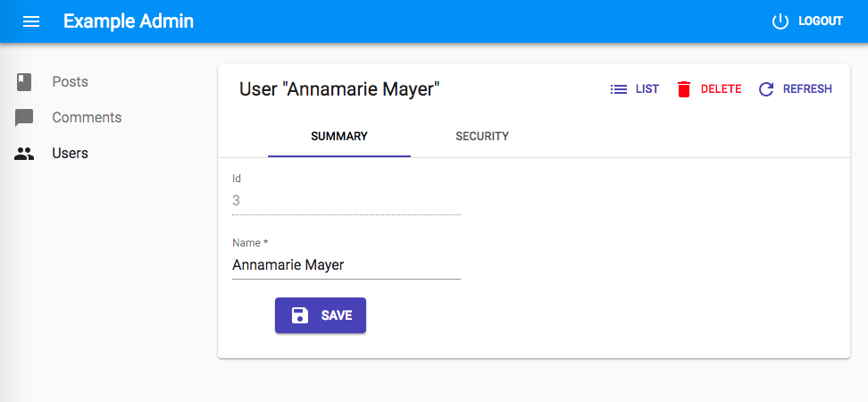Click the List bullet-lines icon

618,89
